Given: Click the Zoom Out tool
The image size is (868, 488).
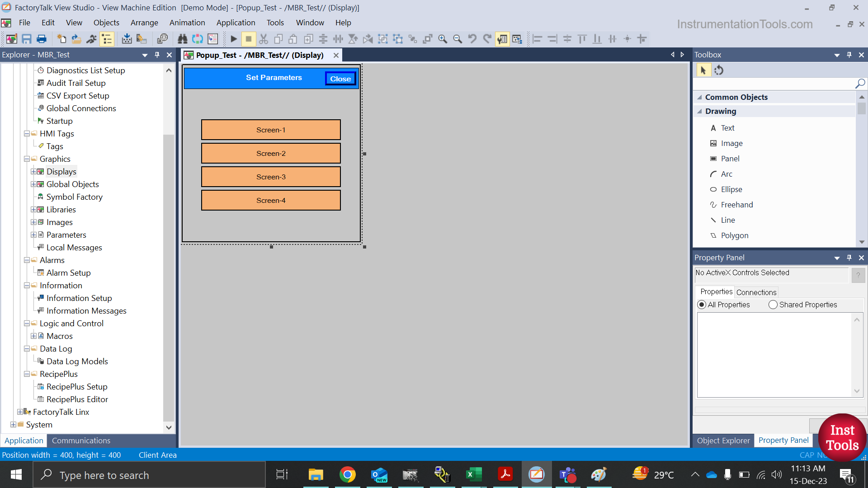Looking at the screenshot, I should point(457,39).
